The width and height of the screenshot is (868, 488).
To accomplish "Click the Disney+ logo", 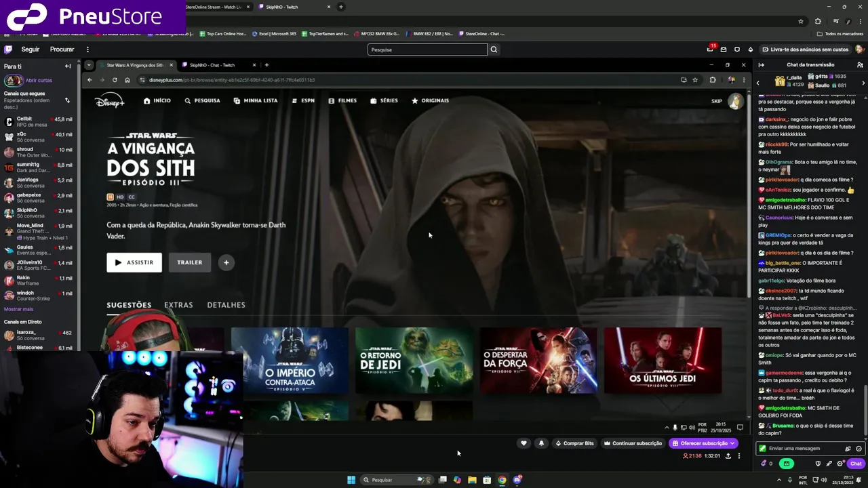I will click(110, 101).
